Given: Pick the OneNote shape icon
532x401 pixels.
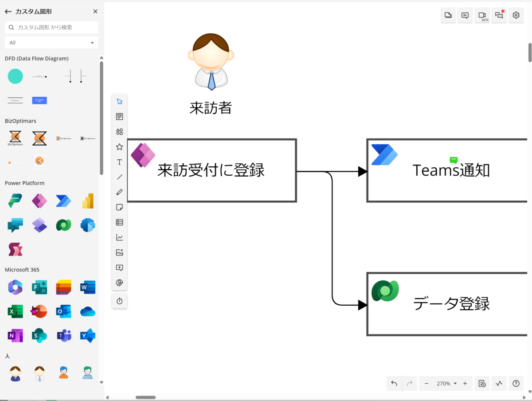Looking at the screenshot, I should tap(16, 336).
